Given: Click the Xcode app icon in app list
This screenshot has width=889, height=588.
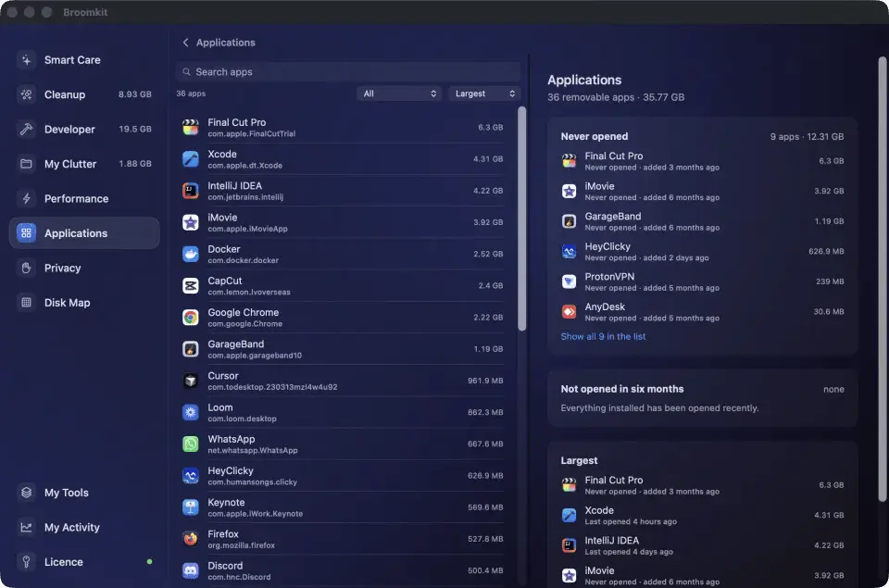Looking at the screenshot, I should pyautogui.click(x=191, y=159).
